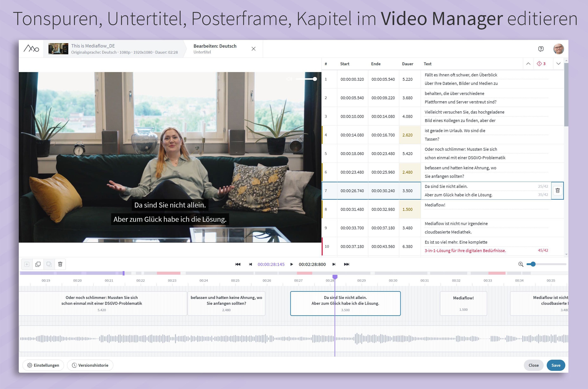The image size is (588, 389).
Task: Jump to next error with down chevron
Action: (558, 64)
